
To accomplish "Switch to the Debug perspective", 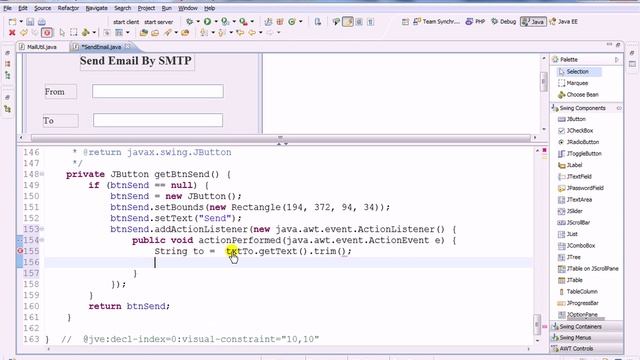I will tap(504, 22).
